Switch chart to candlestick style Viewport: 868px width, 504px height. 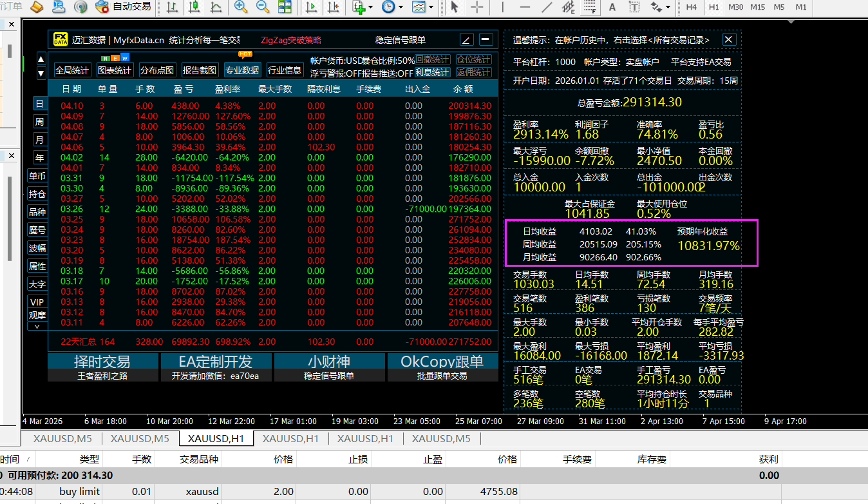pyautogui.click(x=194, y=7)
